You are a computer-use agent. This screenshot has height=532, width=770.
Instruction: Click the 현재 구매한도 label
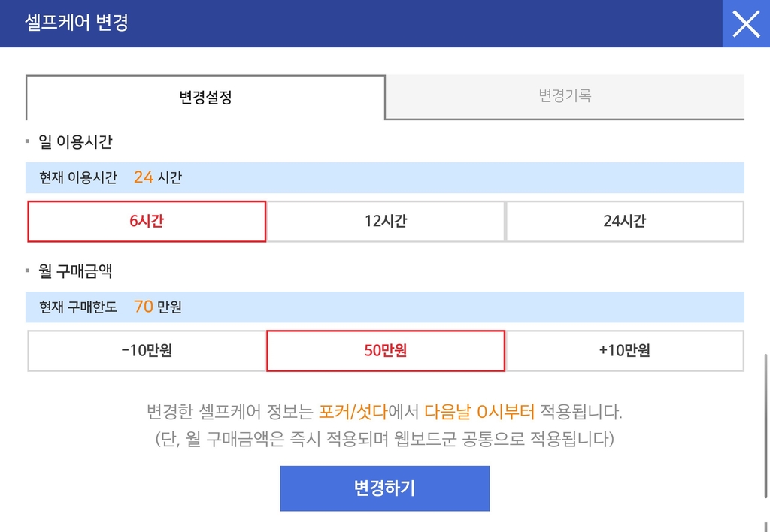[x=78, y=307]
